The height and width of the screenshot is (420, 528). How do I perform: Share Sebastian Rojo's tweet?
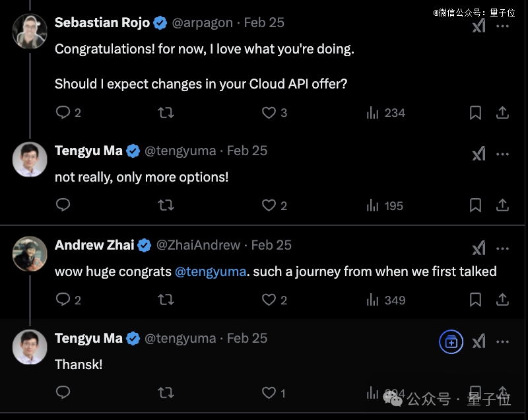point(503,113)
